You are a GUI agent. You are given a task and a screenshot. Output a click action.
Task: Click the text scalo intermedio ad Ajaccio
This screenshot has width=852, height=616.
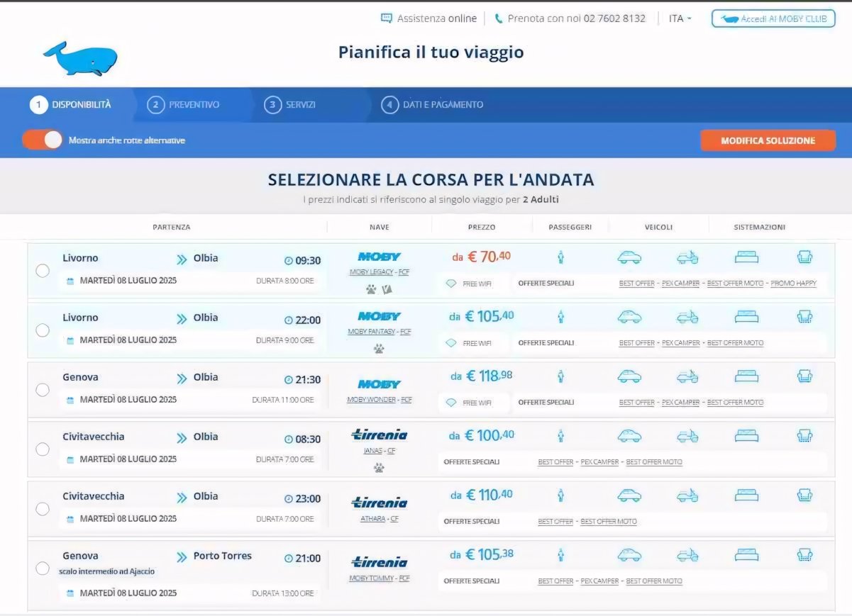coord(107,571)
